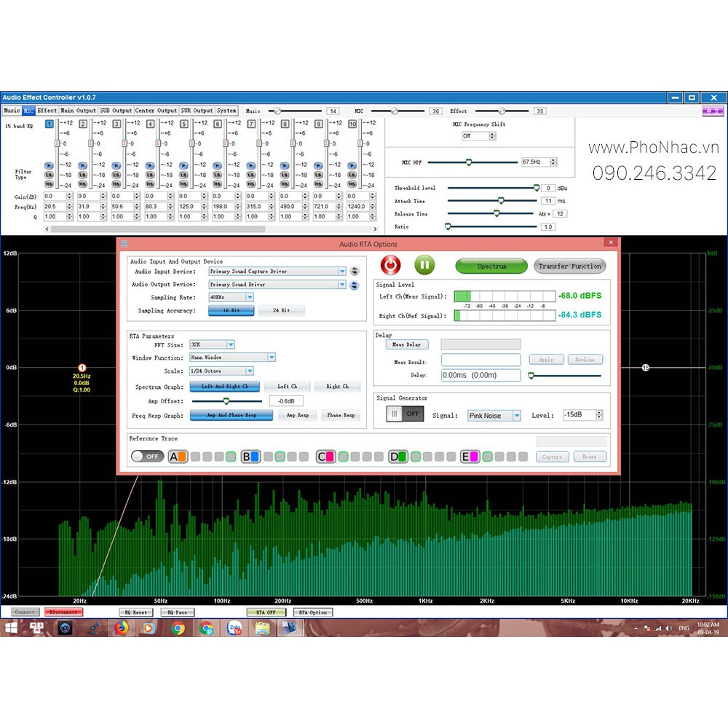The image size is (728, 728).
Task: Select reference trace A orange icon
Action: coord(178,456)
